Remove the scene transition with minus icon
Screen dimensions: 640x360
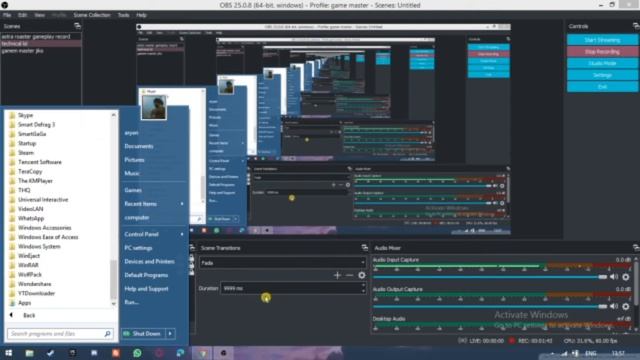tap(349, 276)
